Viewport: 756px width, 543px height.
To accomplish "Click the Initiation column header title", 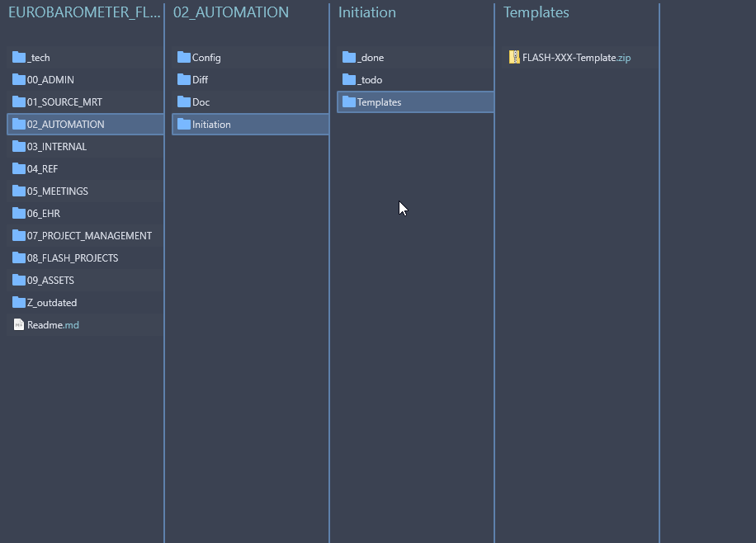I will (x=367, y=12).
